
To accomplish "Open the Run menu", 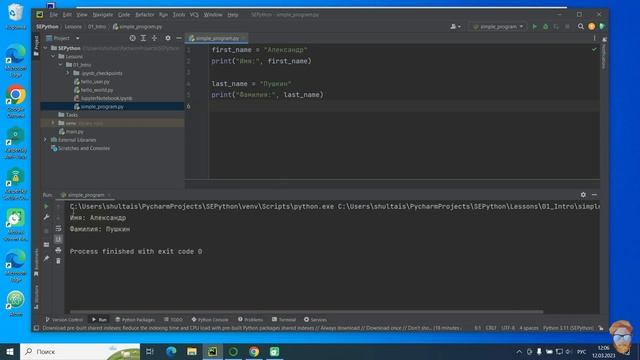I will [x=163, y=15].
